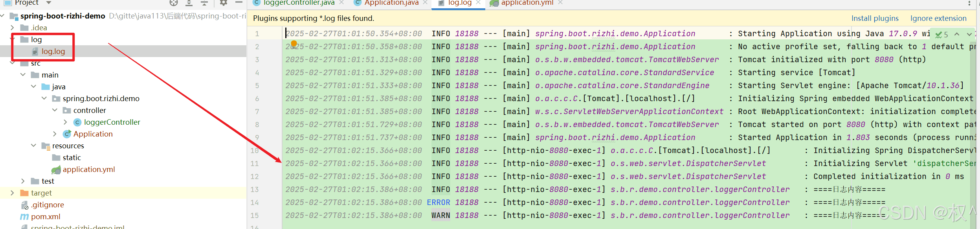Select the target folder
This screenshot has width=980, height=229.
[41, 193]
